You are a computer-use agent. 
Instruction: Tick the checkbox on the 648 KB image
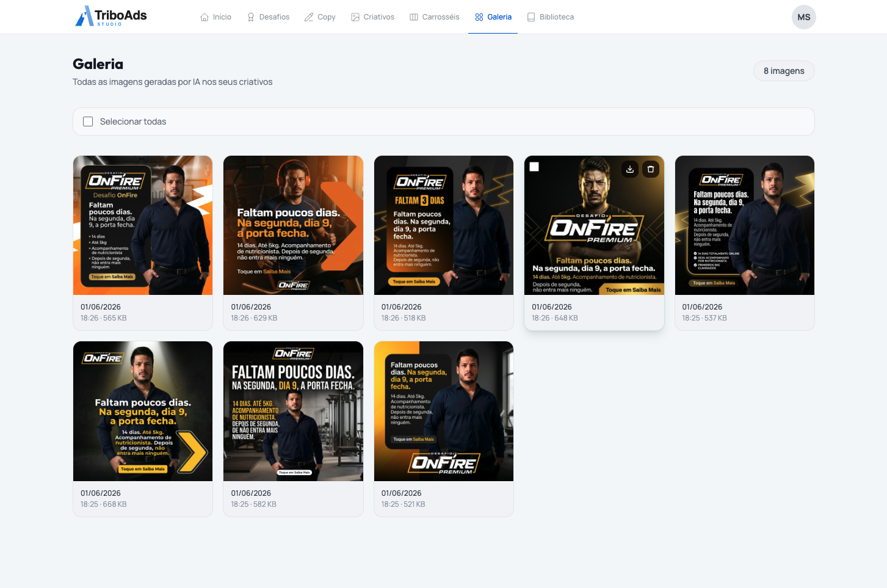534,167
